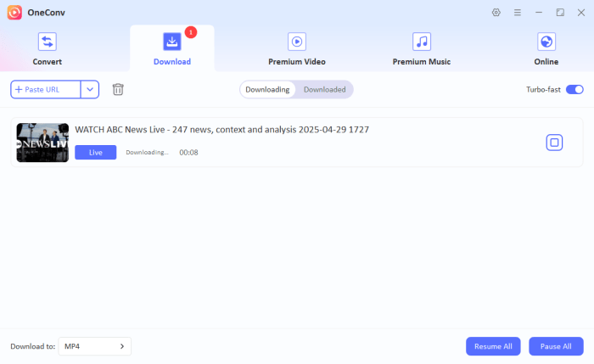
Task: Click the ABC News video thumbnail
Action: point(42,143)
